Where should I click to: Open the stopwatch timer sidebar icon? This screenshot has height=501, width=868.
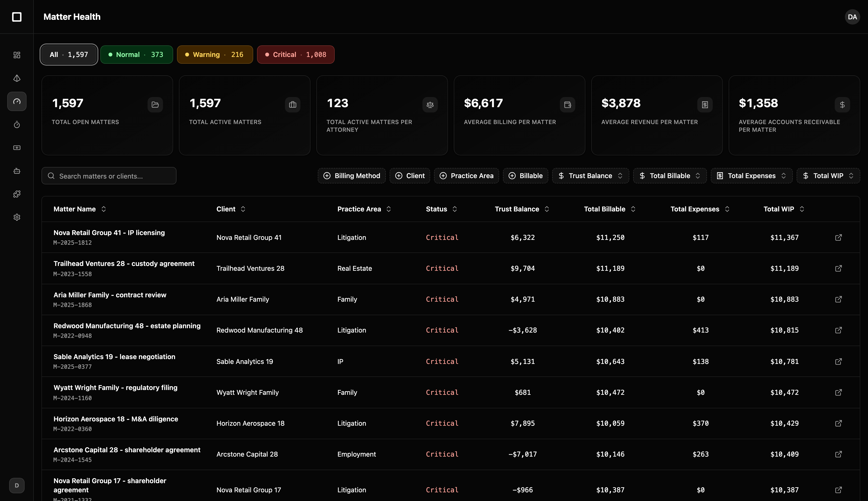point(17,125)
